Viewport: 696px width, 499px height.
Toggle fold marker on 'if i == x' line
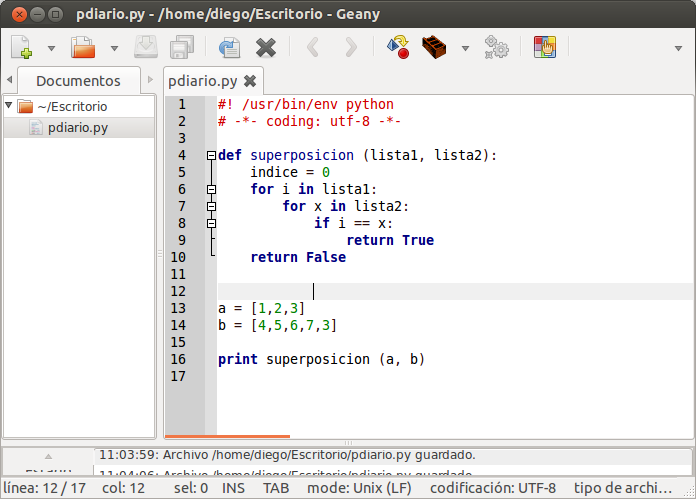click(211, 223)
